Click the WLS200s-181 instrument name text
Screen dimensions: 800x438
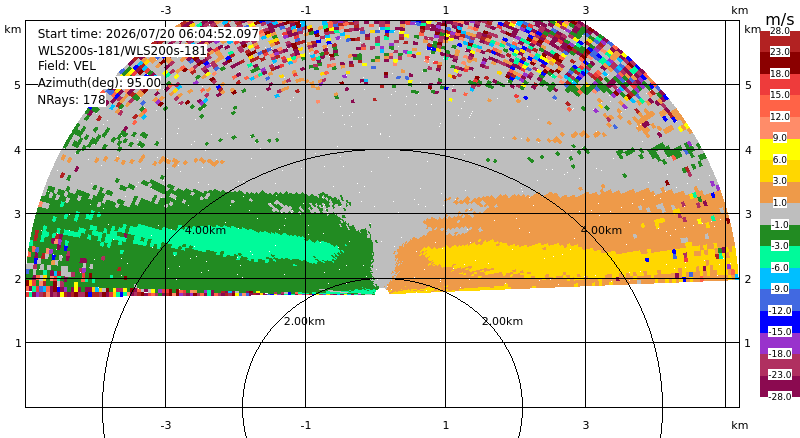click(122, 51)
